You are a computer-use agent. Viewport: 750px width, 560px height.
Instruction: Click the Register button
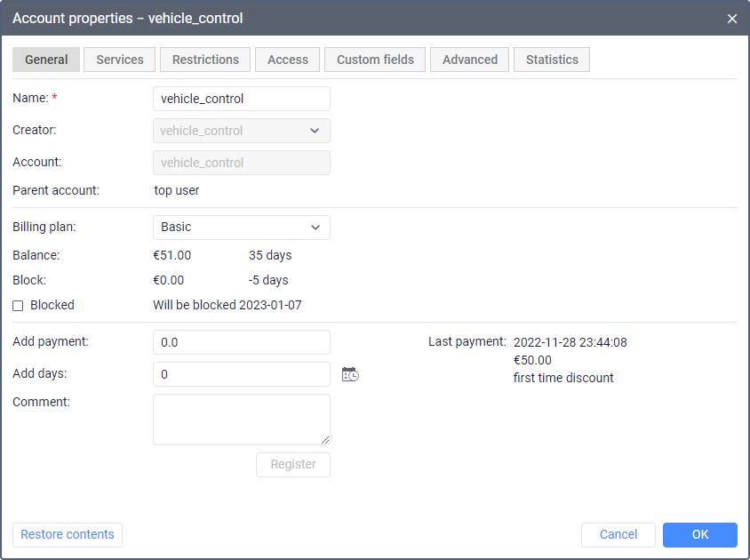point(293,464)
